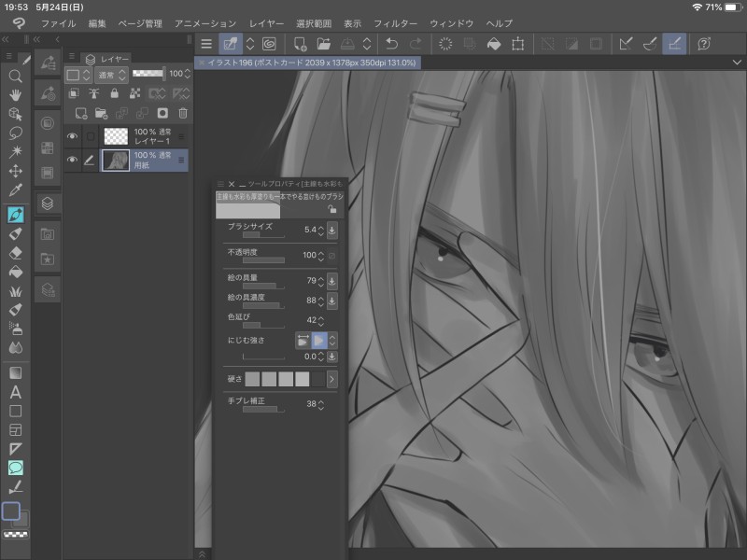Select レイヤー1 layer thumbnail
747x560 pixels.
116,136
